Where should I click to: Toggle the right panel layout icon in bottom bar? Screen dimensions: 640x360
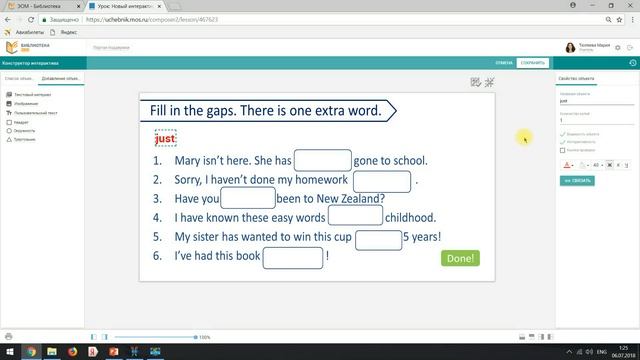coord(105,337)
